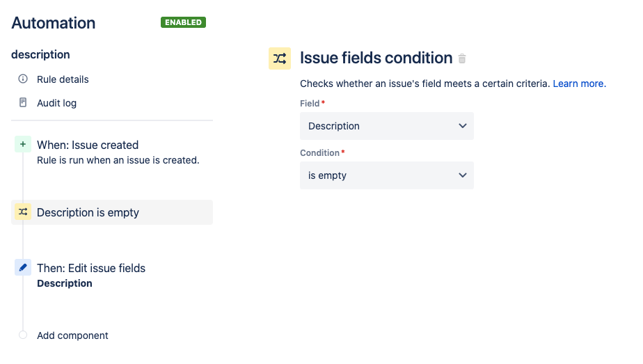This screenshot has height=364, width=643.
Task: Expand the Field dropdown chevron arrow
Action: (463, 126)
